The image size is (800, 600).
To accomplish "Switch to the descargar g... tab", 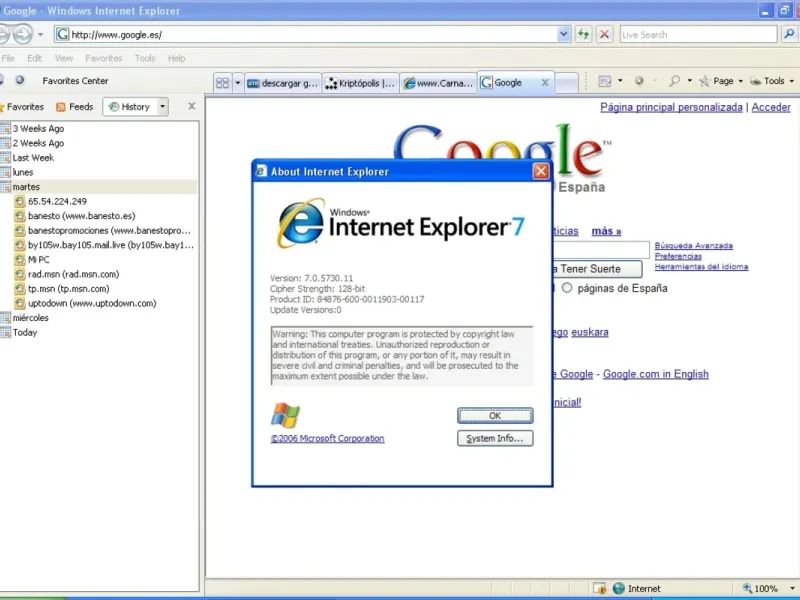I will click(283, 83).
